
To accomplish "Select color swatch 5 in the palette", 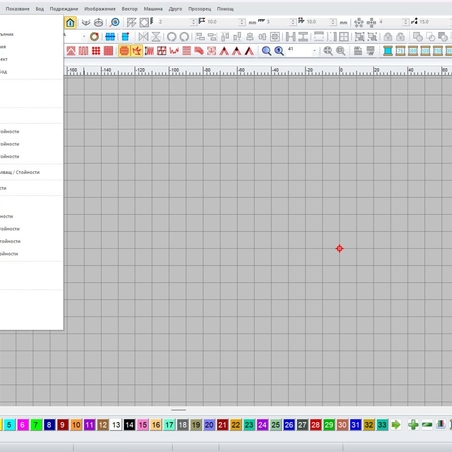I will 9,425.
